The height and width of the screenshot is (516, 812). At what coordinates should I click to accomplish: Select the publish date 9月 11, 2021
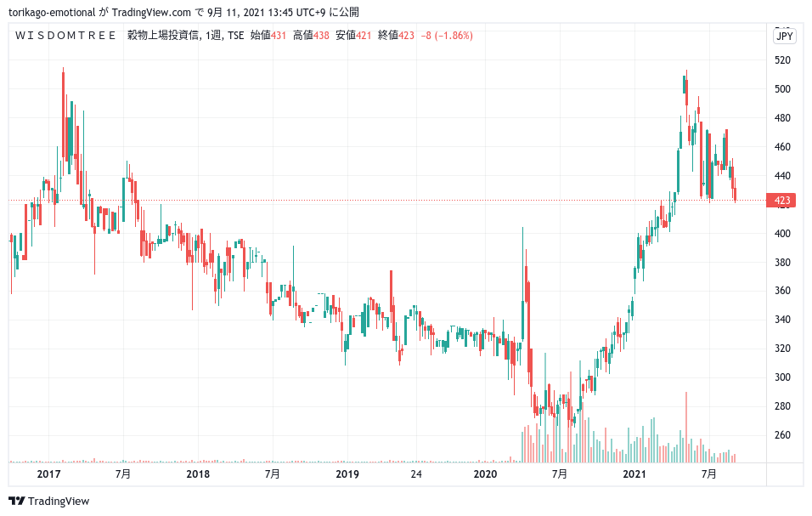236,12
